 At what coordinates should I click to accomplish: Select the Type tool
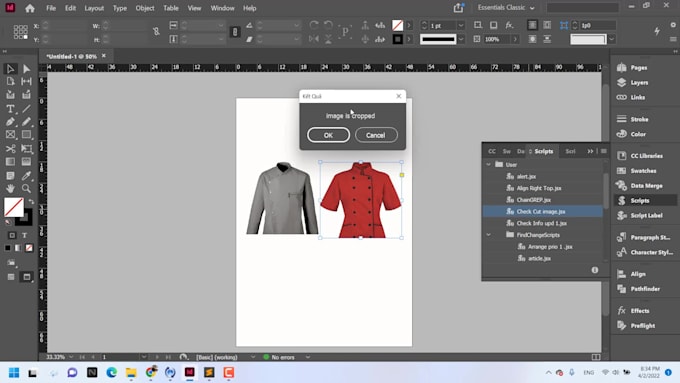point(10,108)
